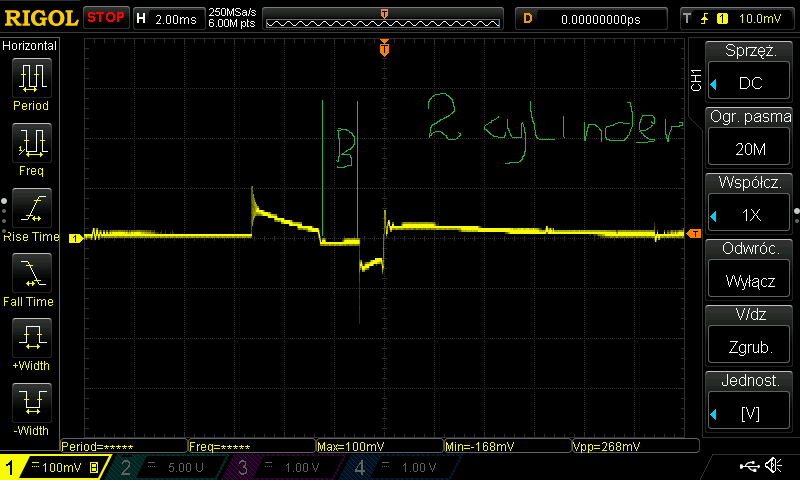Viewport: 800px width, 480px height.
Task: Click the trigger level 10.0mV readout
Action: pos(760,19)
